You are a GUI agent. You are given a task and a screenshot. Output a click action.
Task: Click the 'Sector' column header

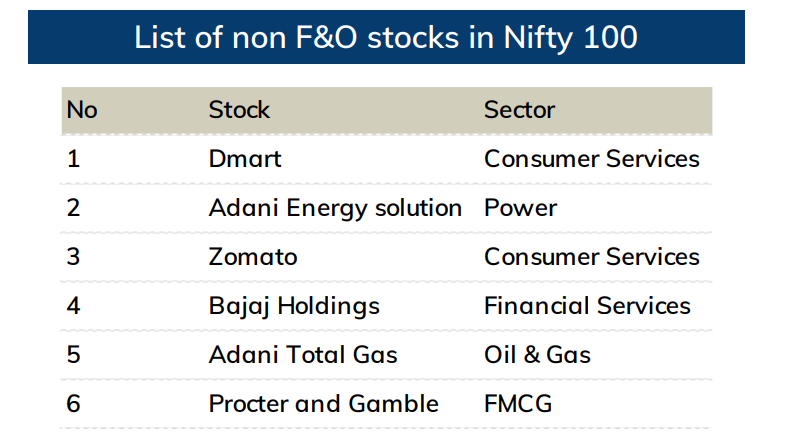pos(519,109)
